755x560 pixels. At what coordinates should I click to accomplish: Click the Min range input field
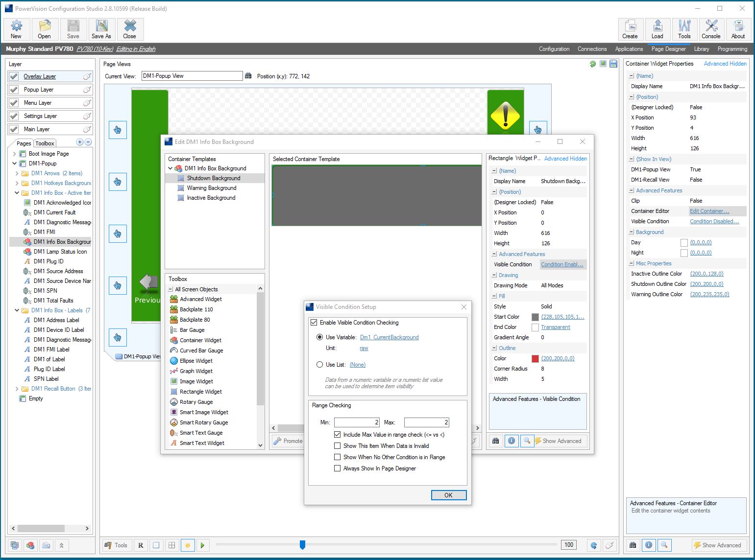tap(357, 422)
